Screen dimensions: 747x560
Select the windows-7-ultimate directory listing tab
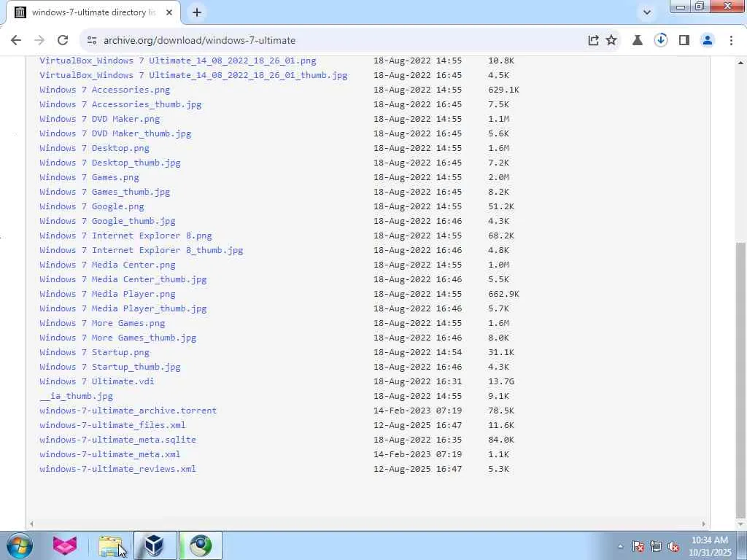(x=93, y=13)
